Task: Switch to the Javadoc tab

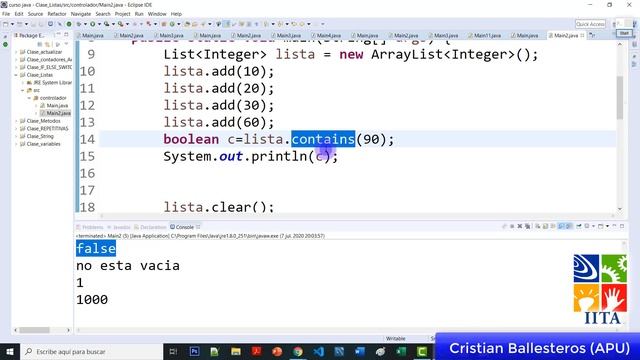Action: click(119, 227)
